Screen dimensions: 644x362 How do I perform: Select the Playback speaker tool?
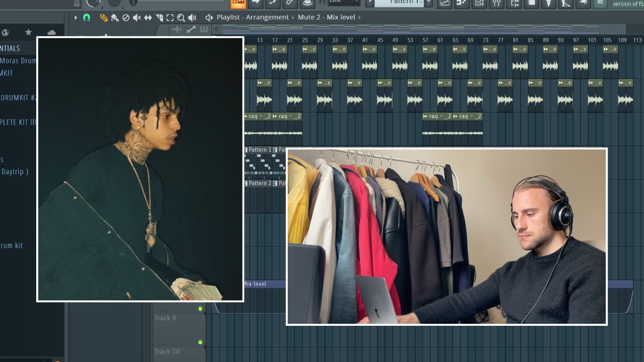(192, 18)
